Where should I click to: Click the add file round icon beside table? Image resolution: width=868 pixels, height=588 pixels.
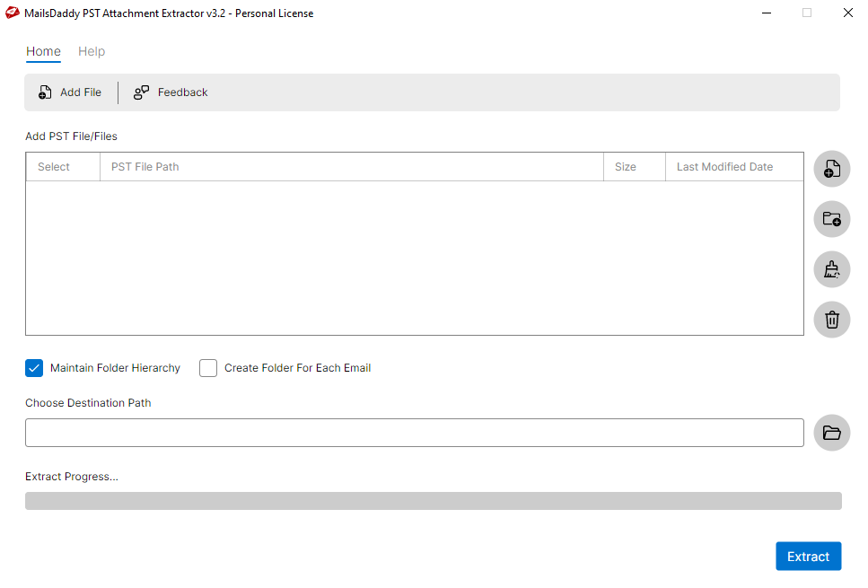click(831, 169)
